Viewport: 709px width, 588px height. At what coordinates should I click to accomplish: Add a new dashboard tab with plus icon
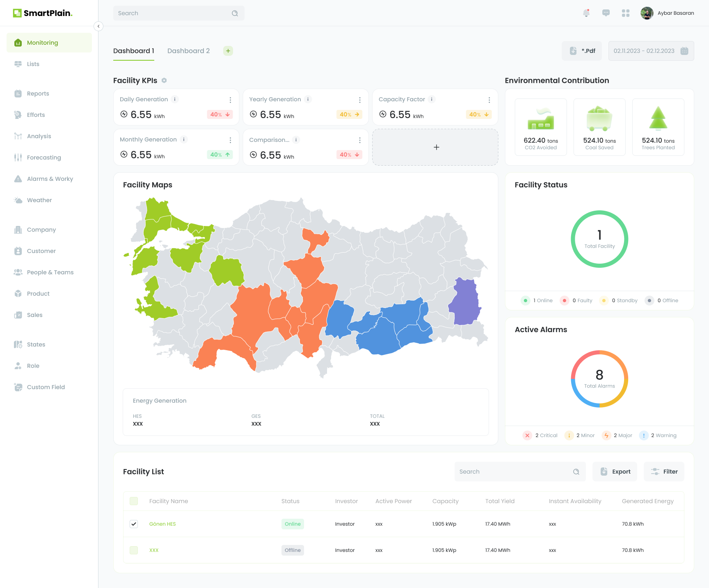click(x=228, y=51)
